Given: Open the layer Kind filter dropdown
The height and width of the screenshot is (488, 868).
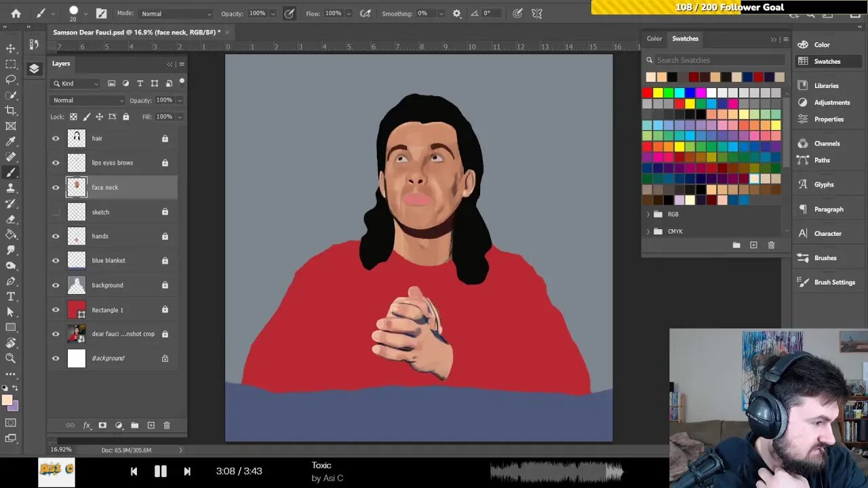Looking at the screenshot, I should click(75, 83).
